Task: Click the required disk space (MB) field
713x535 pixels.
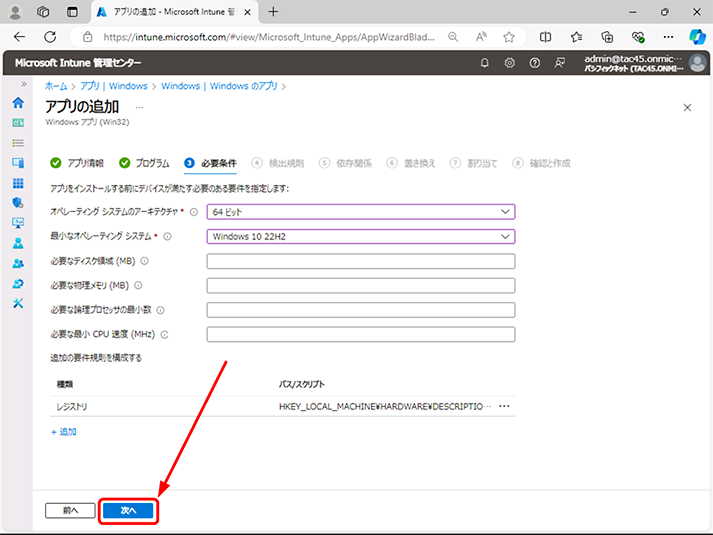Action: tap(361, 261)
